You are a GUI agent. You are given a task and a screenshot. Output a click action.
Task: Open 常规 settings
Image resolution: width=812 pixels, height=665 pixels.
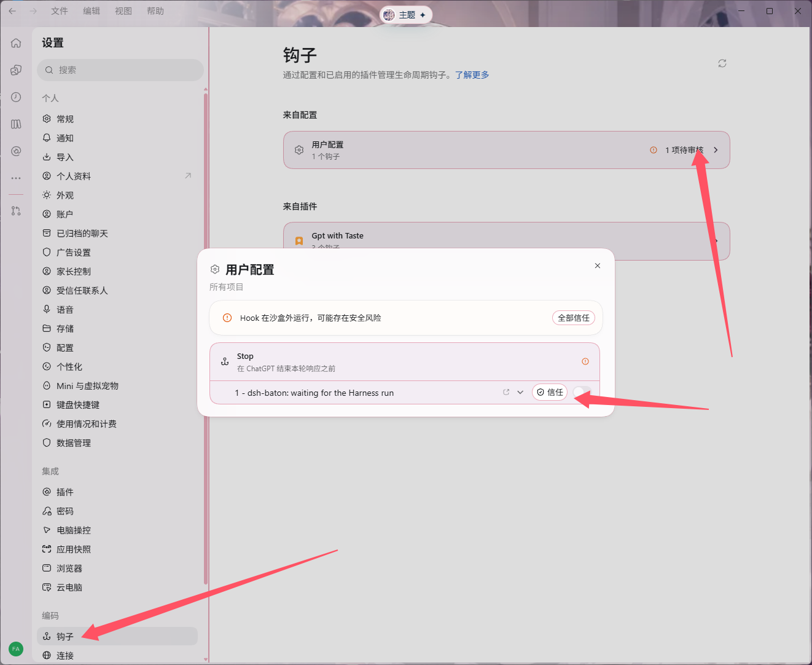117,119
